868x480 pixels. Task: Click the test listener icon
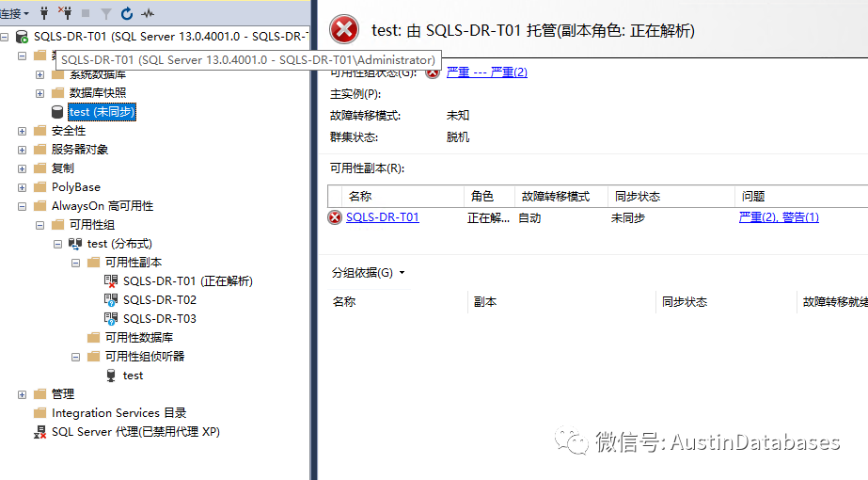pyautogui.click(x=111, y=376)
